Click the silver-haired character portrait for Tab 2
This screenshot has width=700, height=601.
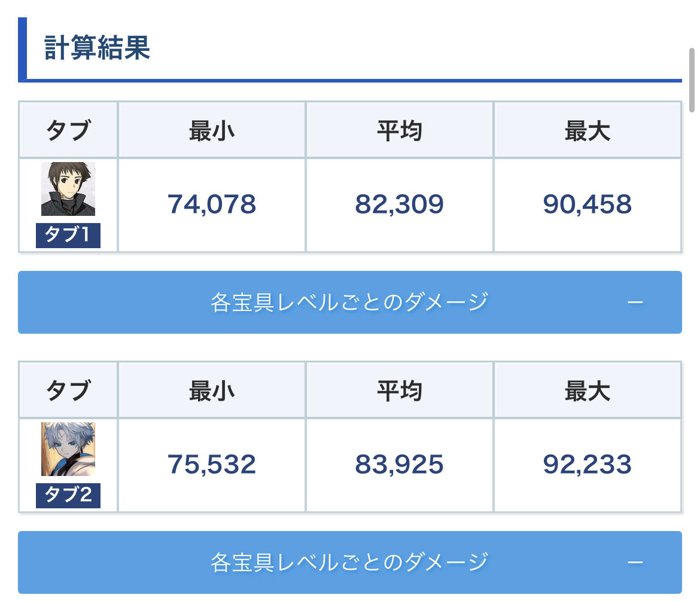pyautogui.click(x=68, y=449)
